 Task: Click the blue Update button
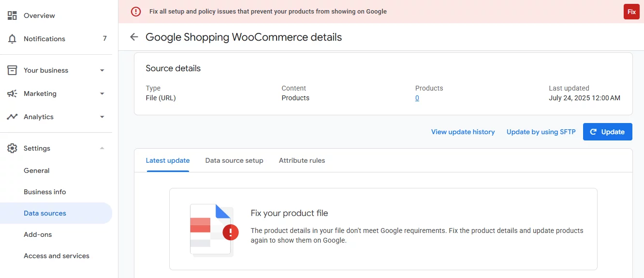tap(608, 132)
